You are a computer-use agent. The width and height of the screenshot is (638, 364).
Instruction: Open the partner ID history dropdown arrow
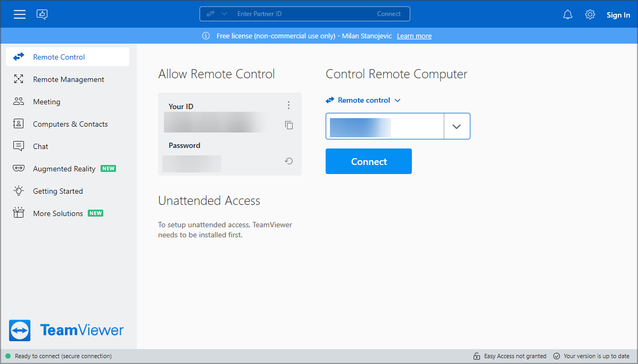tap(457, 127)
